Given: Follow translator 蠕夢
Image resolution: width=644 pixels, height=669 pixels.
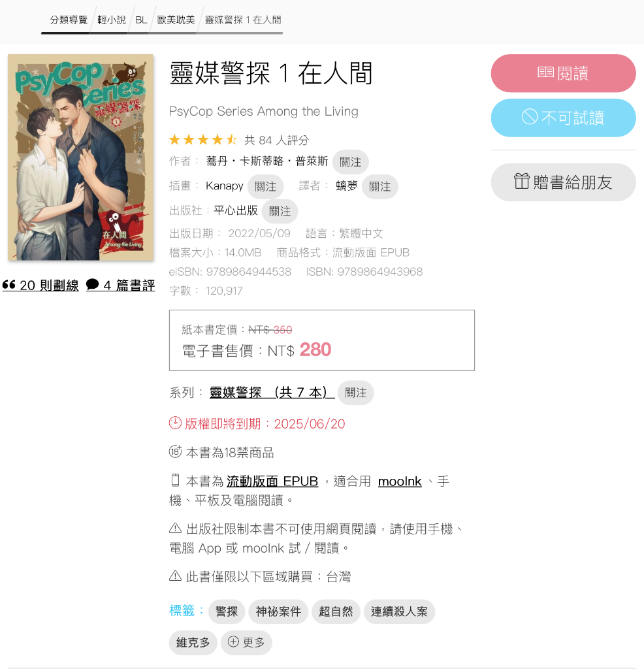Looking at the screenshot, I should (379, 186).
